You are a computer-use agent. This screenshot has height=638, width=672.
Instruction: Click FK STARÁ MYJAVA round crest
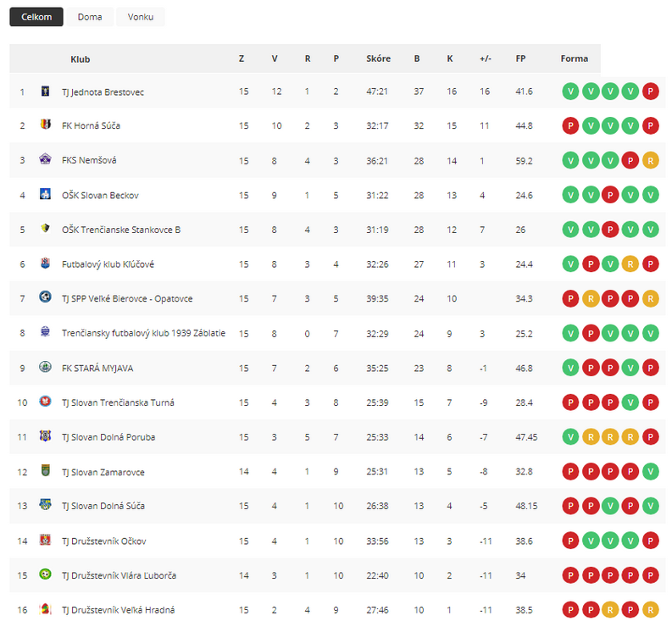coord(45,367)
